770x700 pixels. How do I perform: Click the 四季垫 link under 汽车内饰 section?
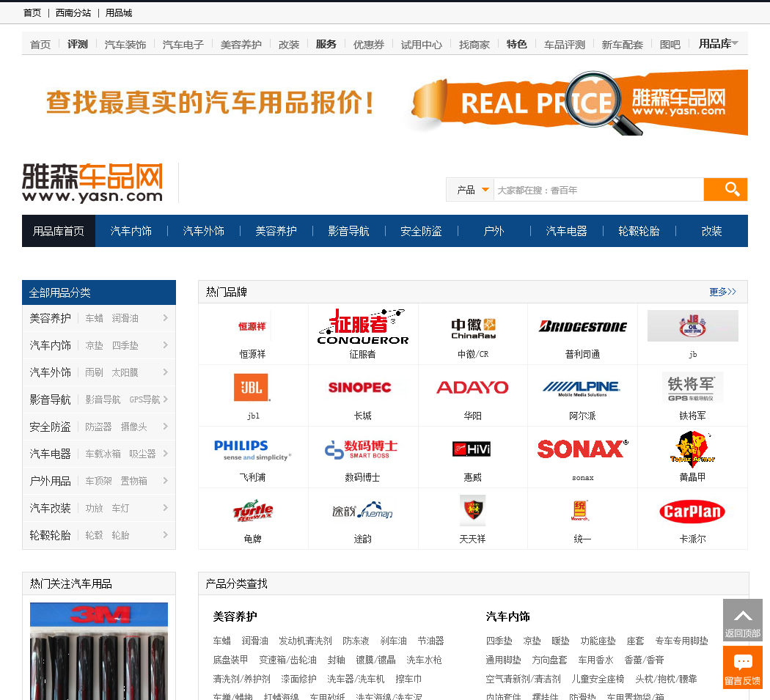pyautogui.click(x=499, y=641)
